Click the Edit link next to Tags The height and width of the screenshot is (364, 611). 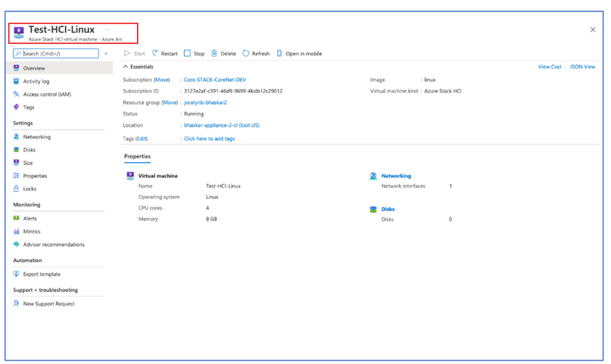click(x=141, y=138)
